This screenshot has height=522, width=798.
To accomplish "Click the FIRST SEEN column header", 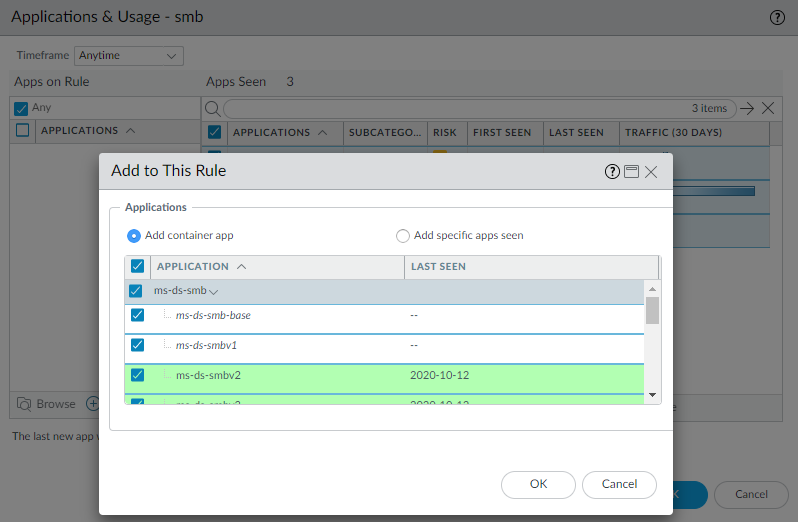I will pyautogui.click(x=505, y=132).
